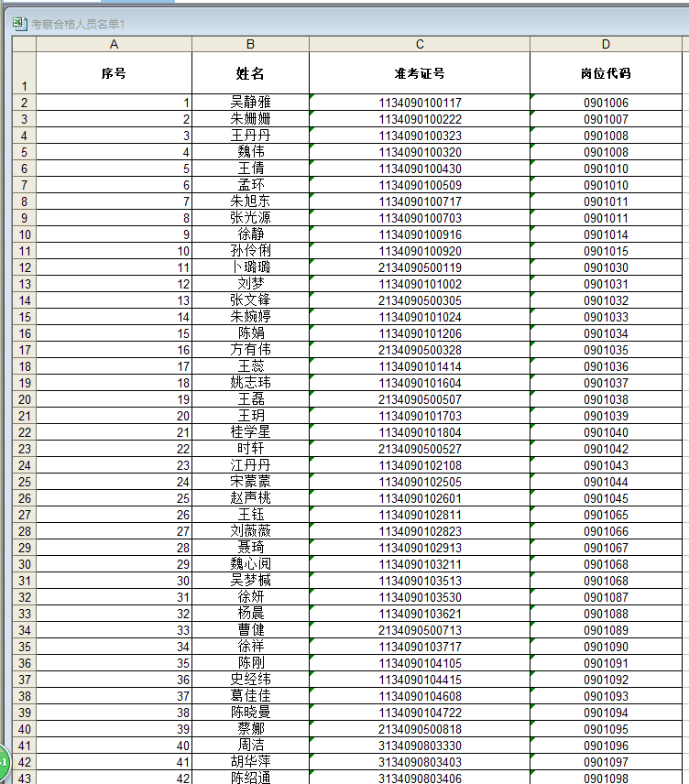Select the cell with name 刘梦
Screen dimensions: 689x784
coord(251,284)
